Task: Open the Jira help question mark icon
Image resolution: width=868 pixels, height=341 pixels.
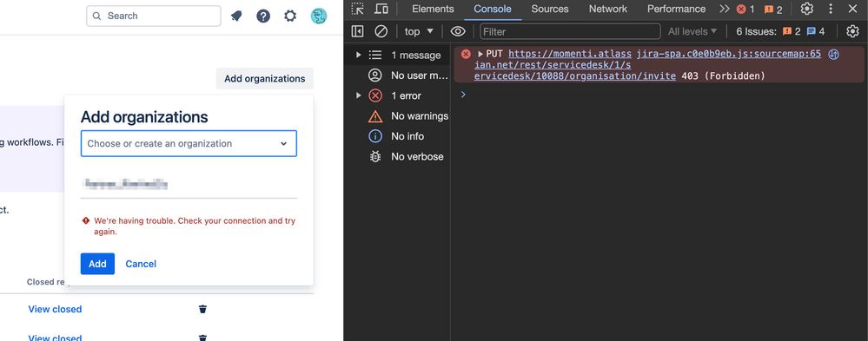Action: click(x=263, y=16)
